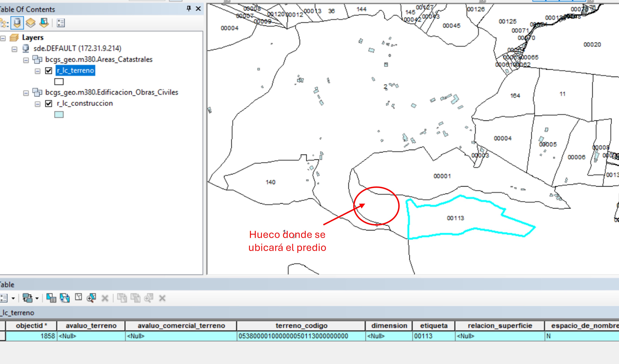Collapse the sde.DEFAULT workspace node
Image resolution: width=619 pixels, height=364 pixels.
tap(15, 49)
